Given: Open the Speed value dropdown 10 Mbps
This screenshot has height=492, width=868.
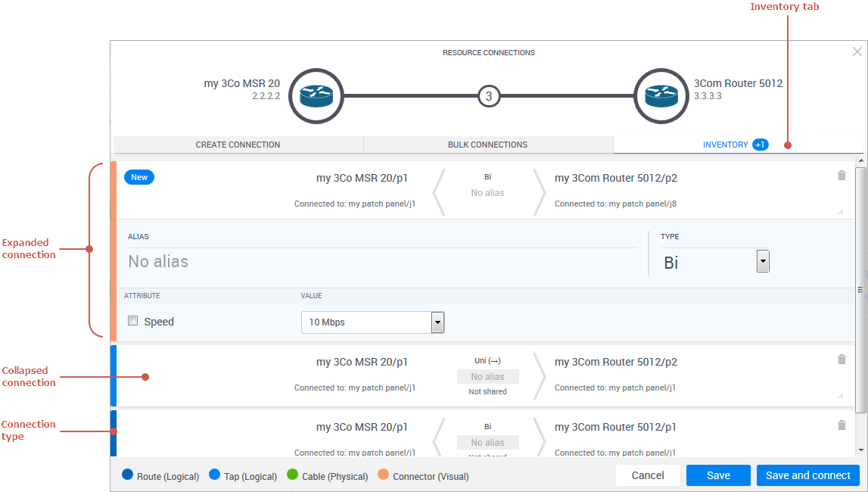Looking at the screenshot, I should pos(437,322).
